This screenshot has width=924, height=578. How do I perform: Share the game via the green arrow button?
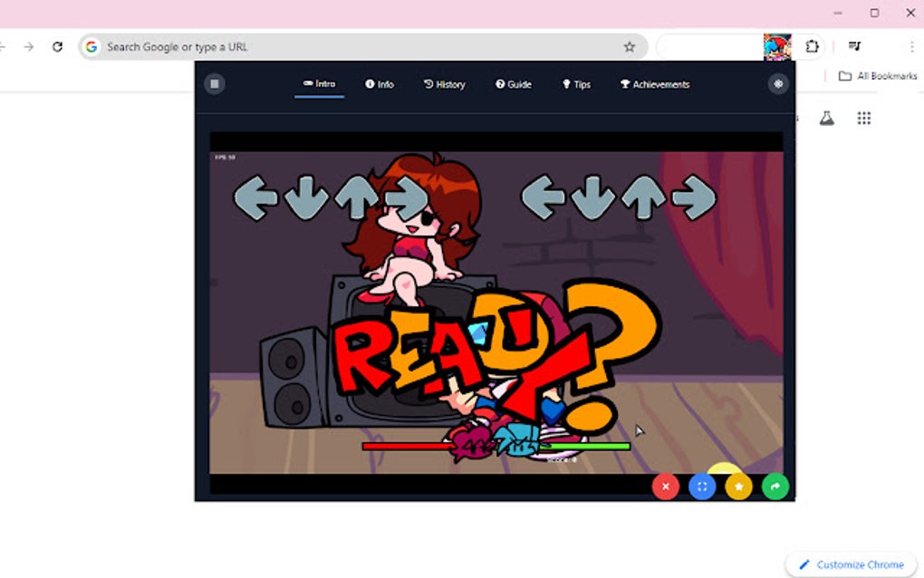pyautogui.click(x=775, y=486)
